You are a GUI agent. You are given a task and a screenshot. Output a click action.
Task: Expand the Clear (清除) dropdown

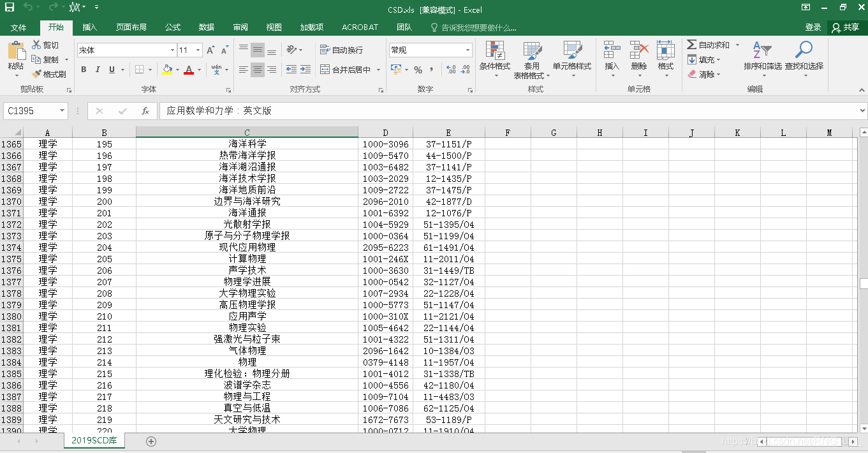click(719, 74)
